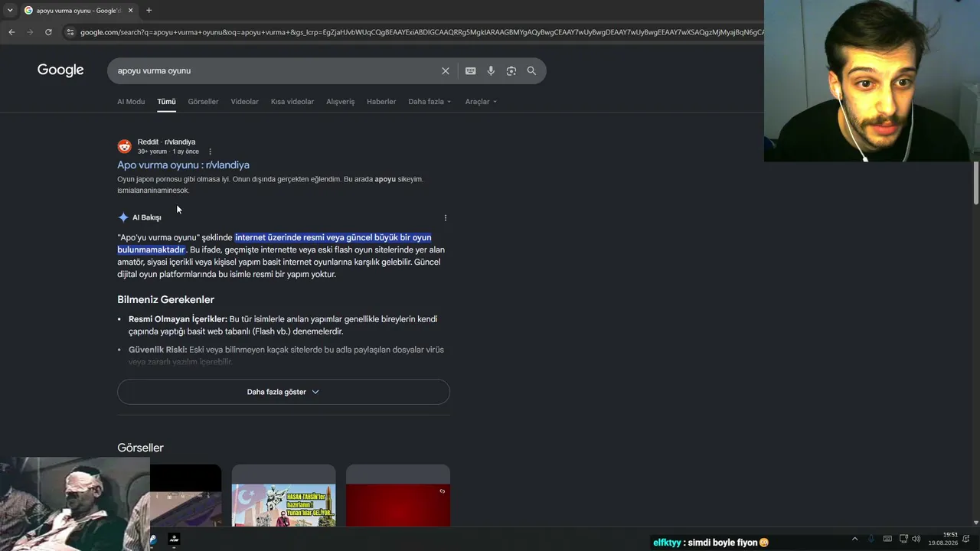Click the AI Bakışı sparkle icon
980x551 pixels.
click(x=123, y=217)
